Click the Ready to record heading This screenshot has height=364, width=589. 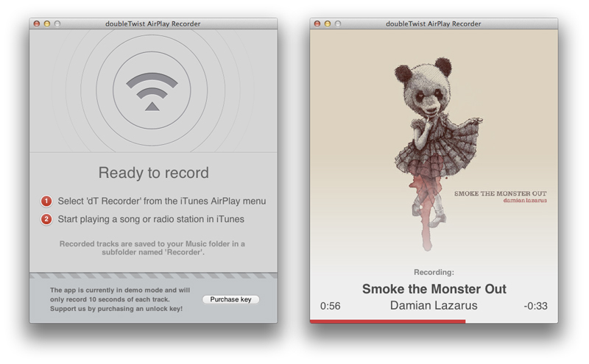point(153,173)
